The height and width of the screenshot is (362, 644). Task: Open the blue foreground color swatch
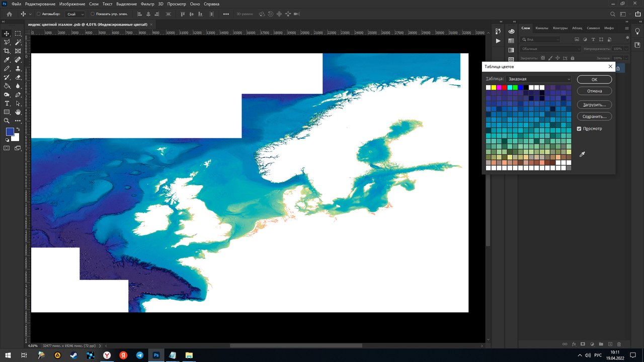point(10,132)
